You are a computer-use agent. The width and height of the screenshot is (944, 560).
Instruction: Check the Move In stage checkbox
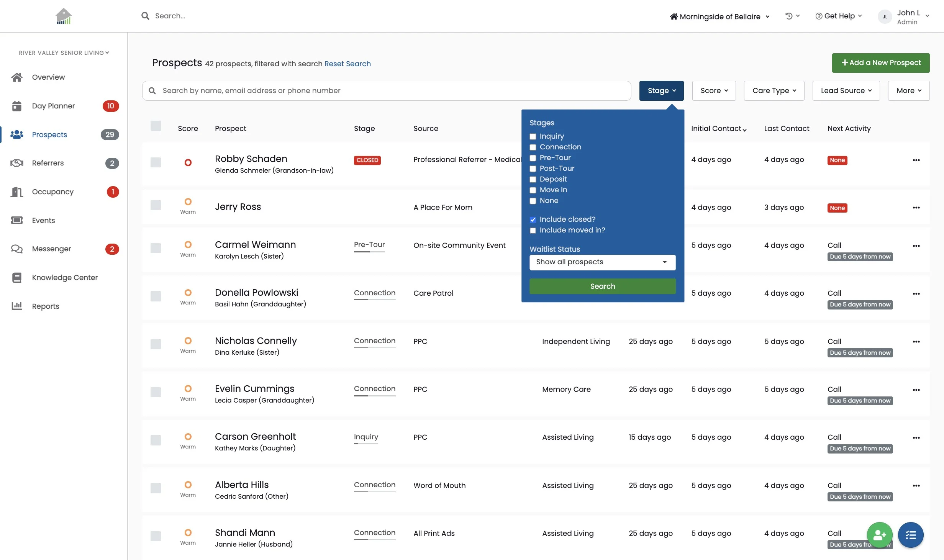pos(533,190)
